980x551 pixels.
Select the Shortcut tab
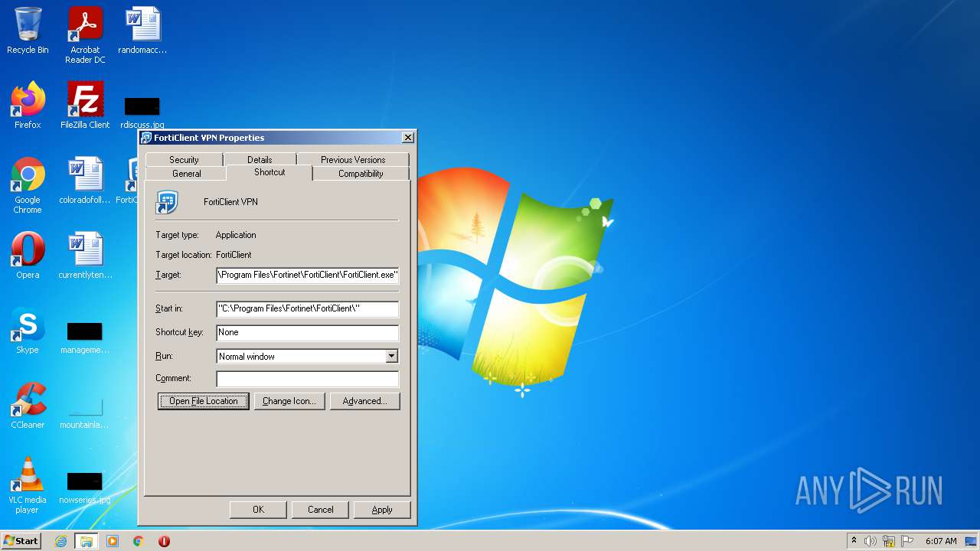click(269, 172)
